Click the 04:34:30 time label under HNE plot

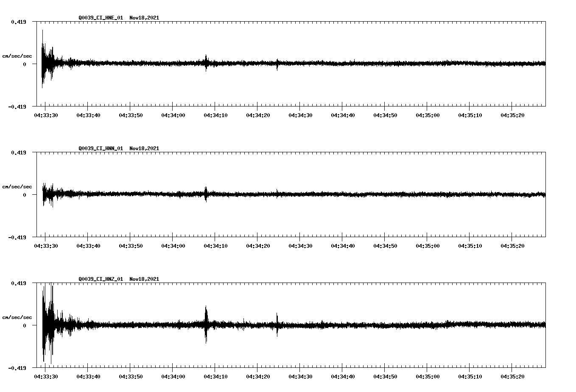coord(300,115)
